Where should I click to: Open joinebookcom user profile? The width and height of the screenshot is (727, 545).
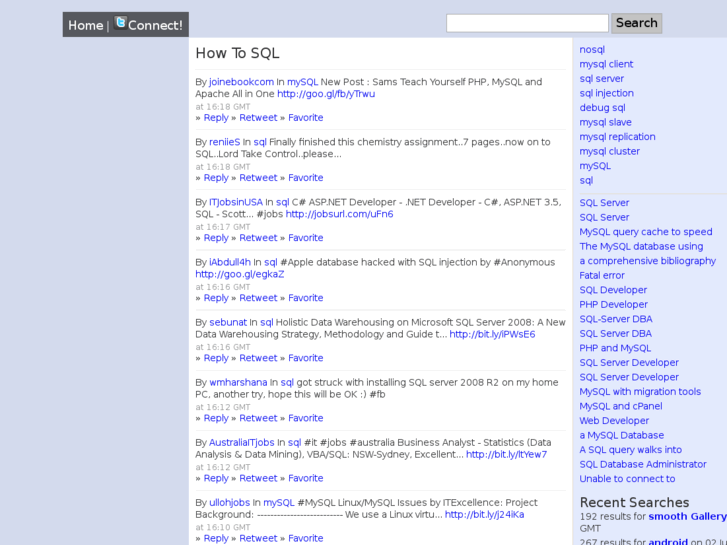point(241,82)
